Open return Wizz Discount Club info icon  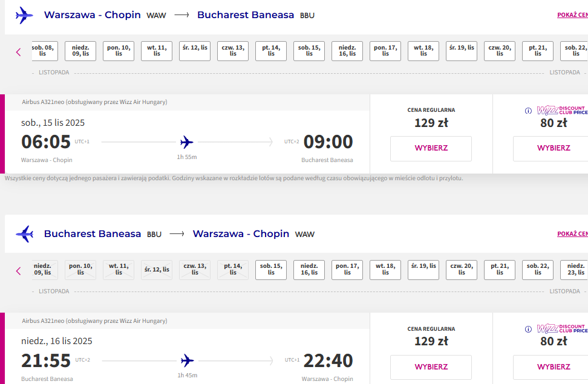[x=528, y=329]
